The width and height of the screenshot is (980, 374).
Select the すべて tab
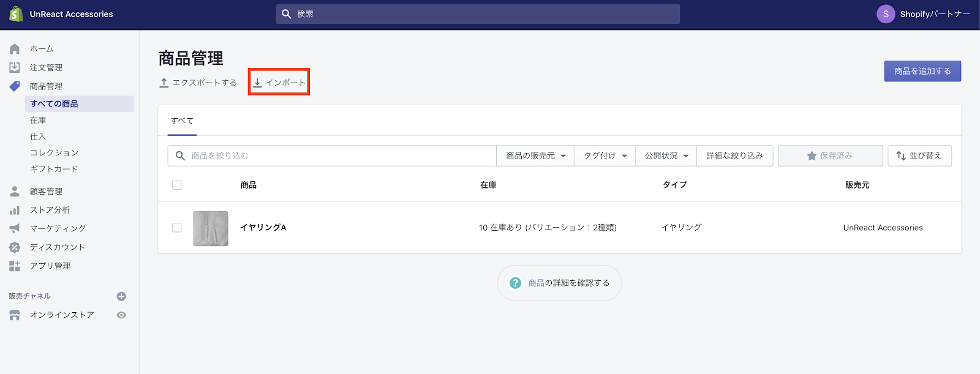point(182,121)
